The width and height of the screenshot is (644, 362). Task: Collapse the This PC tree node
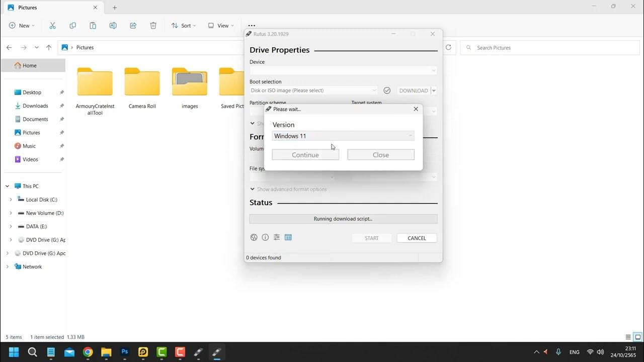(x=7, y=186)
